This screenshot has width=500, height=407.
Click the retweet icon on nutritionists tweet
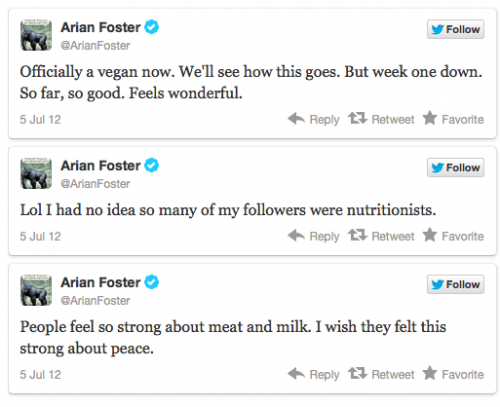click(x=357, y=235)
